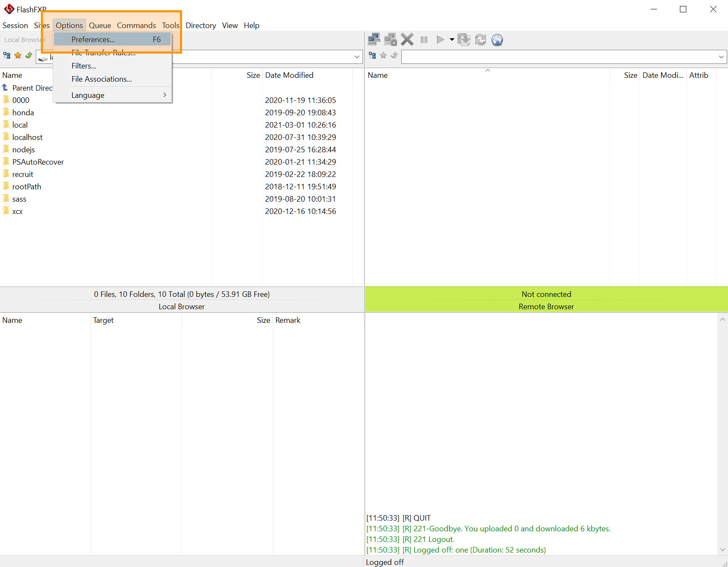Click the Refresh arrows icon
The width and height of the screenshot is (728, 567).
480,40
